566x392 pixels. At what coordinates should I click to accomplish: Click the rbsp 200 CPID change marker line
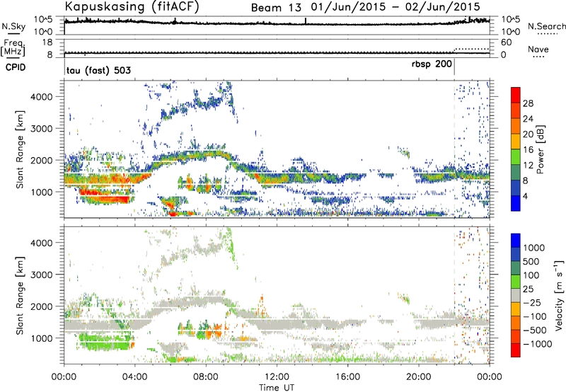(x=454, y=67)
